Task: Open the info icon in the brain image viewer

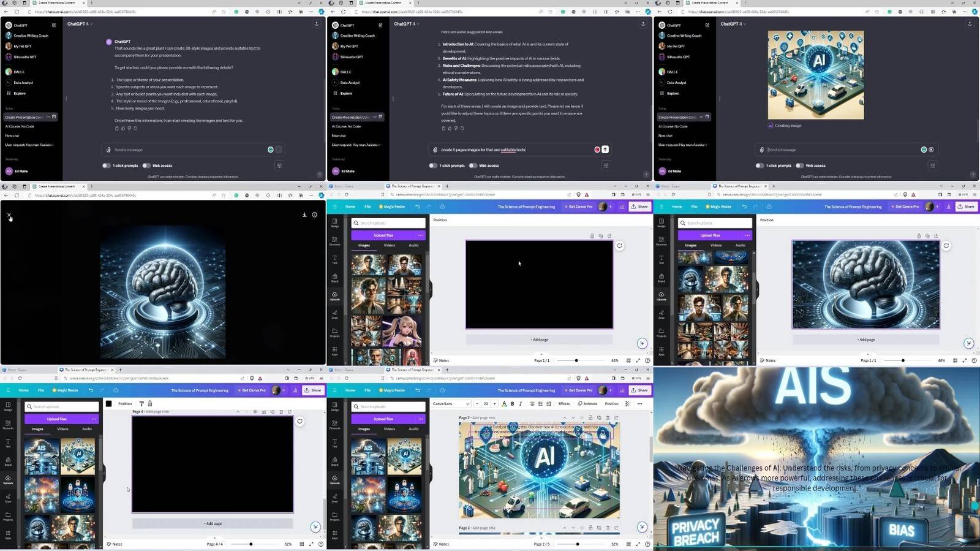Action: tap(315, 215)
